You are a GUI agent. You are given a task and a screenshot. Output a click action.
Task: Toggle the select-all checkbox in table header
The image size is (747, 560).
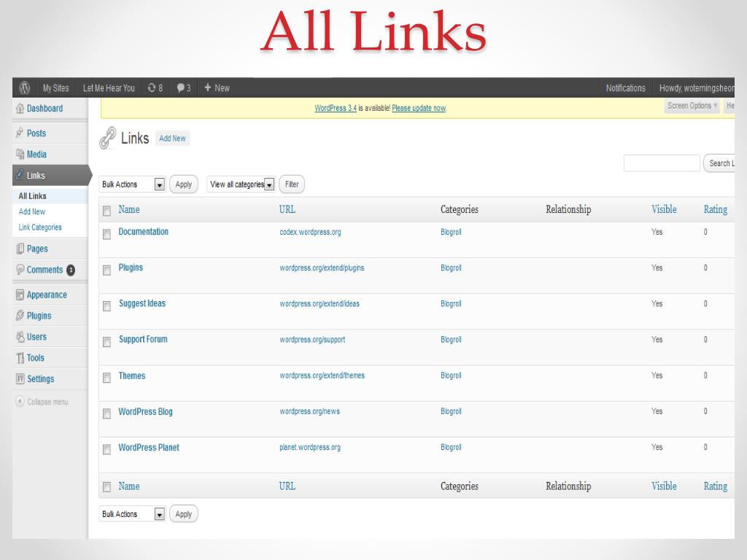point(107,211)
